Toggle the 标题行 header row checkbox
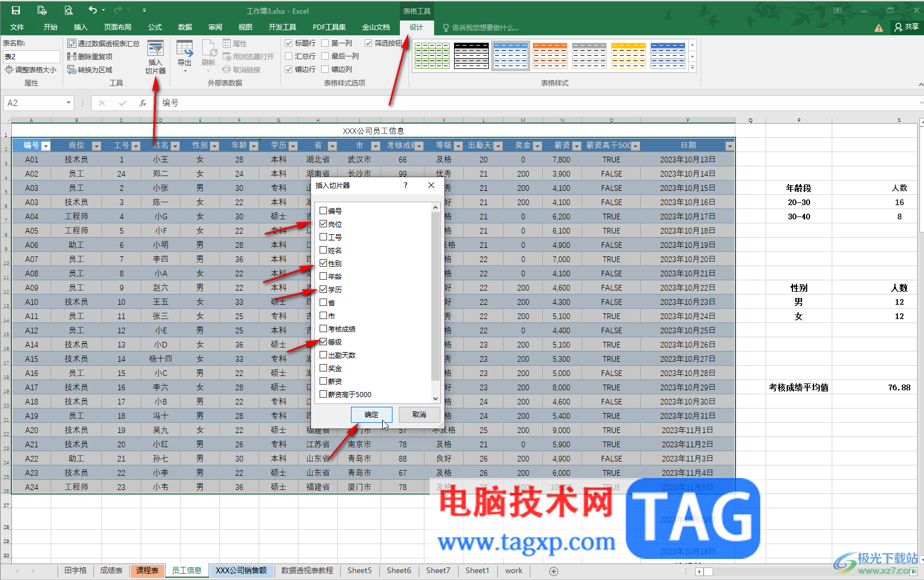 click(289, 43)
